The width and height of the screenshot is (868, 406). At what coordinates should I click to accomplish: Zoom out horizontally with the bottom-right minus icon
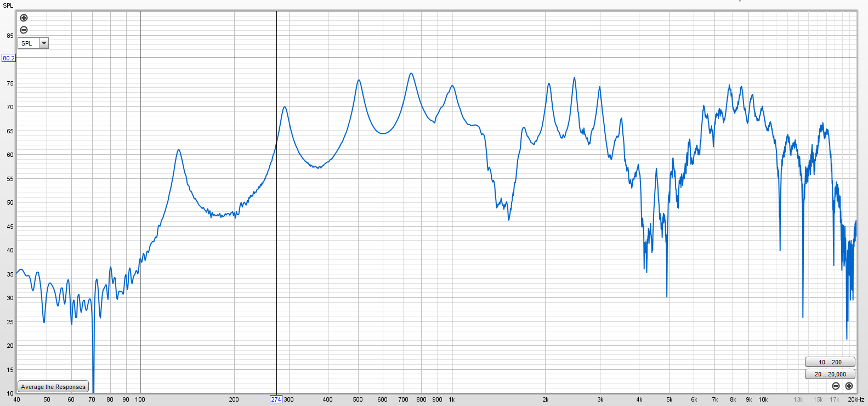tap(836, 386)
